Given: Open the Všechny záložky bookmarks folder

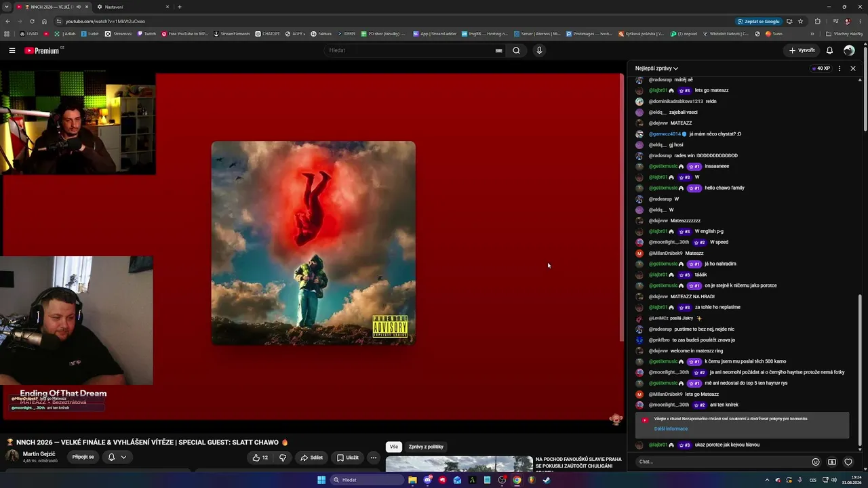Looking at the screenshot, I should click(x=844, y=33).
